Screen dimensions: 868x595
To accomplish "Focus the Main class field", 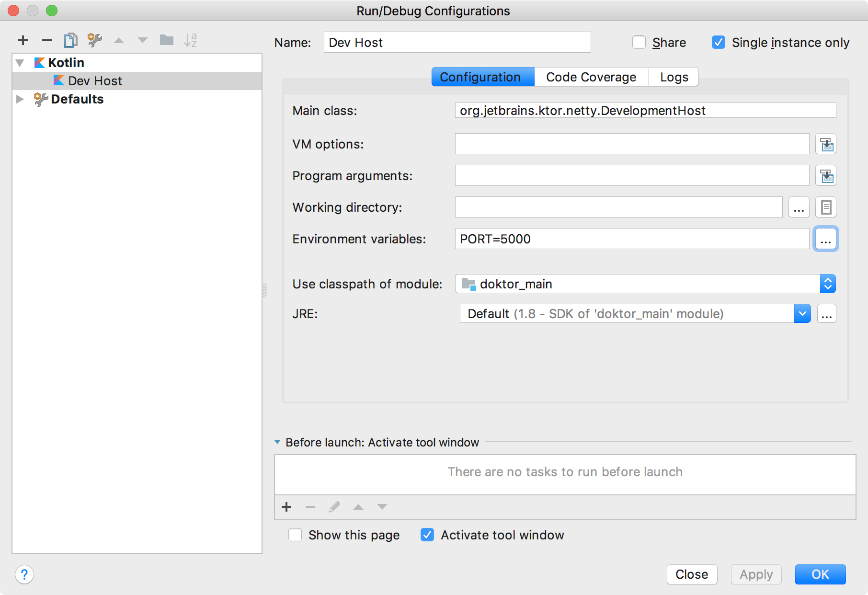I will coord(645,111).
